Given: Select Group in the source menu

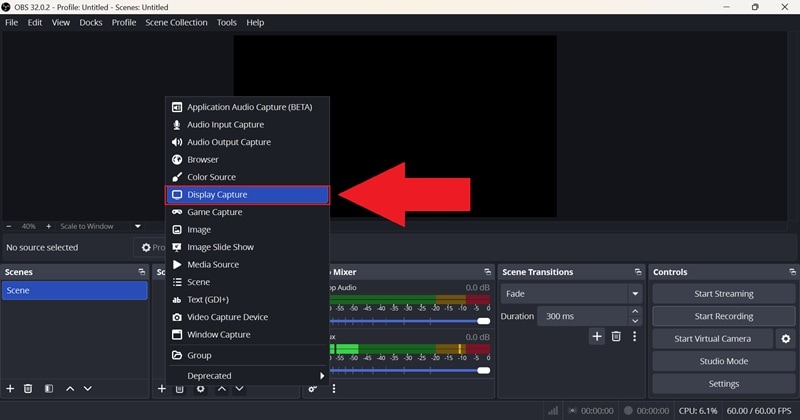Looking at the screenshot, I should pyautogui.click(x=247, y=355).
